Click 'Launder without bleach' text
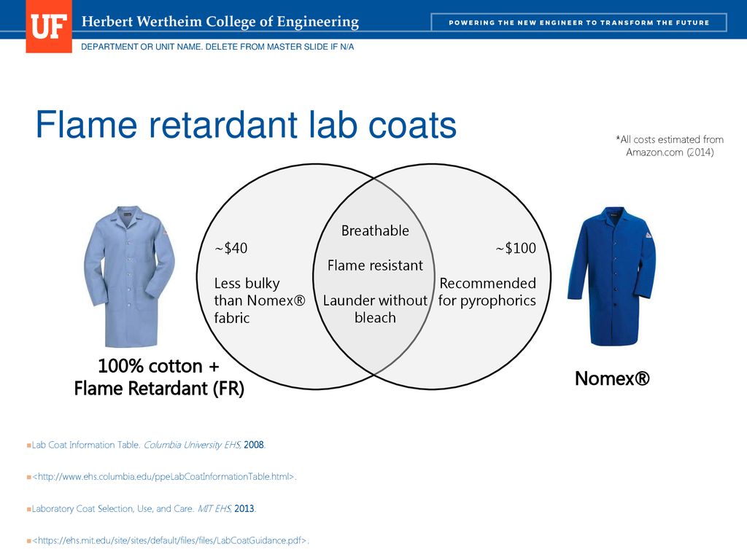The width and height of the screenshot is (747, 560). tap(375, 309)
